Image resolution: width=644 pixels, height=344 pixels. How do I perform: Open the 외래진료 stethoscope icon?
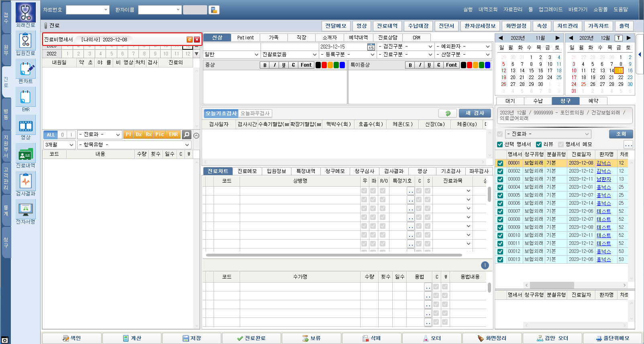pyautogui.click(x=26, y=13)
